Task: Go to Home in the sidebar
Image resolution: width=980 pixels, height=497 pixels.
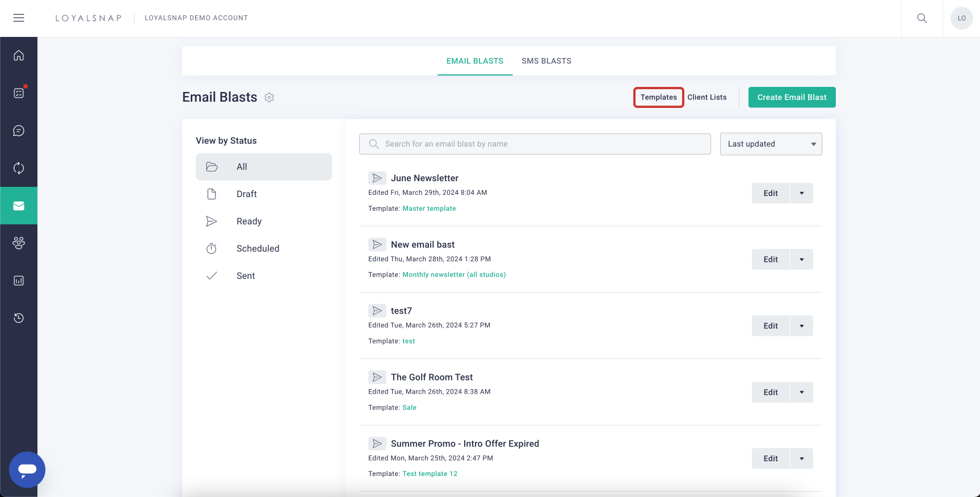Action: (x=19, y=56)
